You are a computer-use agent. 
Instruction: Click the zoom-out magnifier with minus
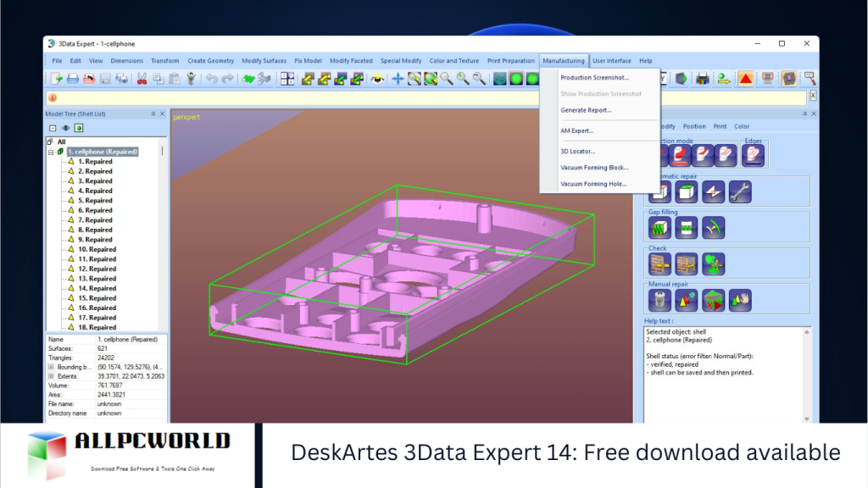point(479,79)
